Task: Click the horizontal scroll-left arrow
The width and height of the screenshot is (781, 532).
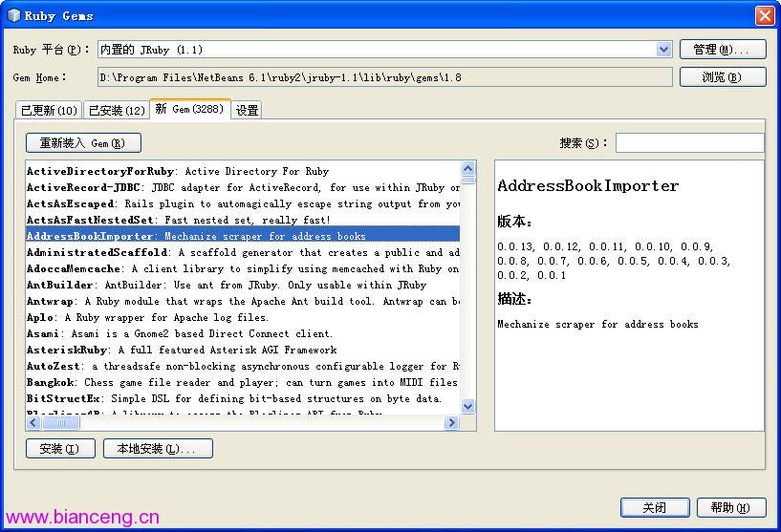Action: 33,422
